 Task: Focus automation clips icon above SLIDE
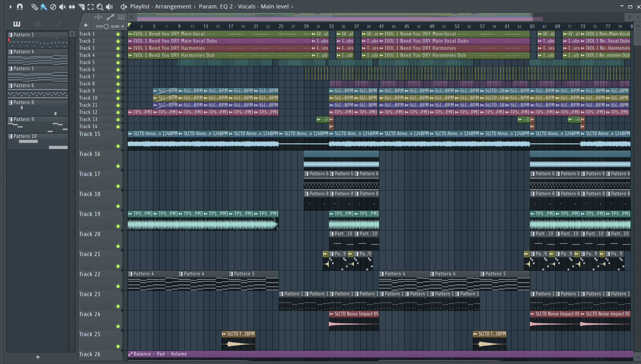(x=110, y=17)
